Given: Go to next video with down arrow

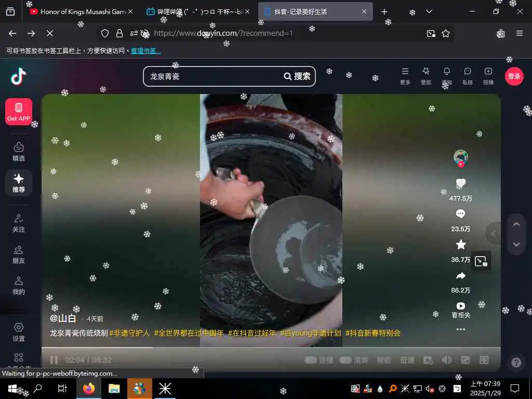Looking at the screenshot, I should coord(516,244).
